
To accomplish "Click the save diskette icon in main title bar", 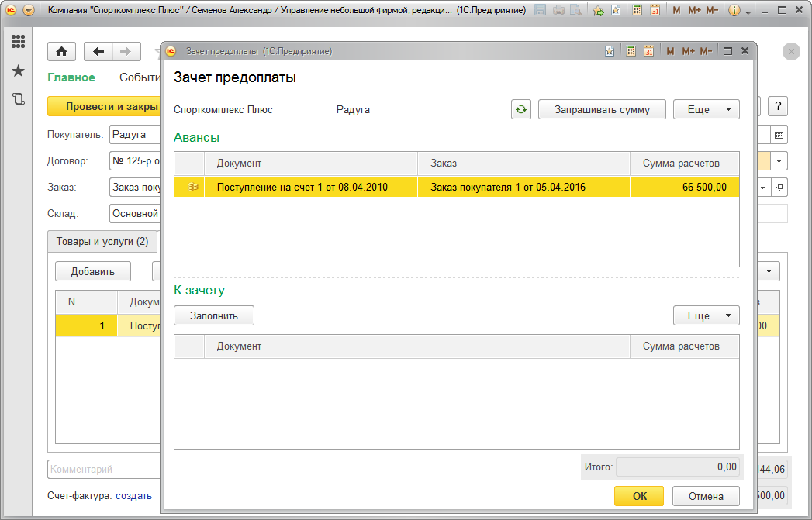I will [x=540, y=10].
